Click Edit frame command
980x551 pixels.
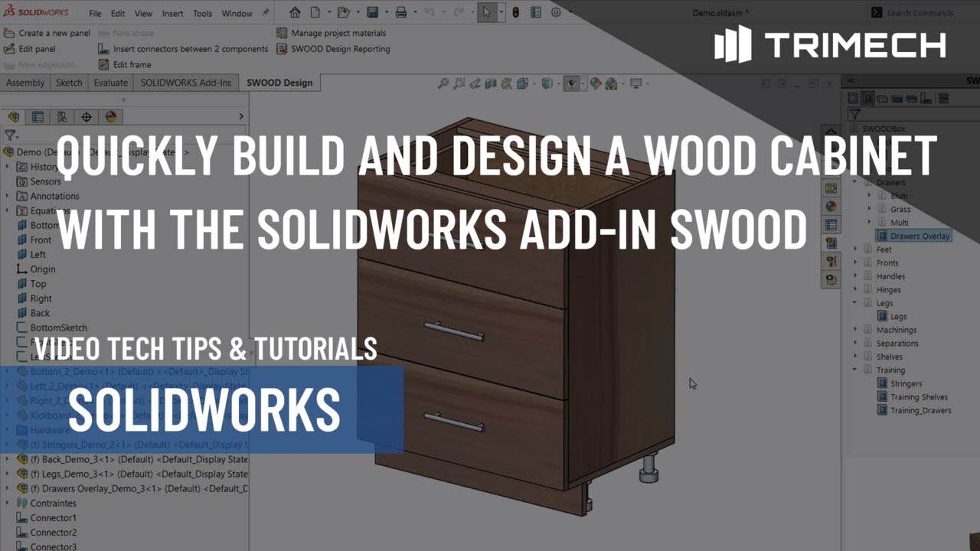click(125, 65)
